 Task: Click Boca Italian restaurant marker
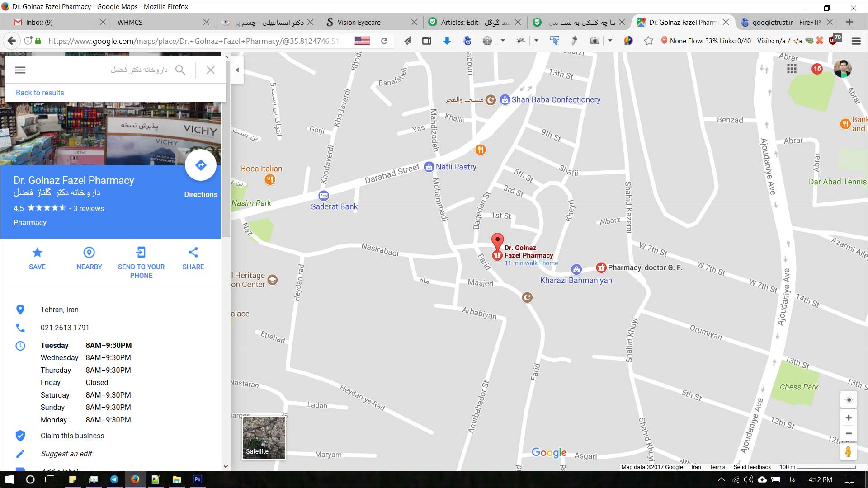270,180
